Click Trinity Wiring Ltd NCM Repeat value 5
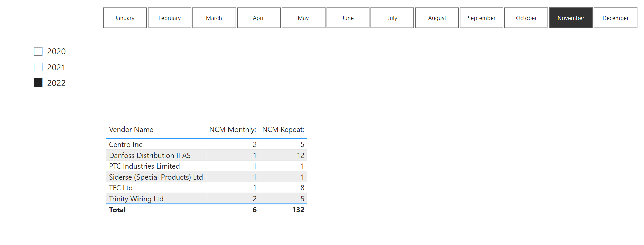The height and width of the screenshot is (245, 644). click(x=302, y=199)
